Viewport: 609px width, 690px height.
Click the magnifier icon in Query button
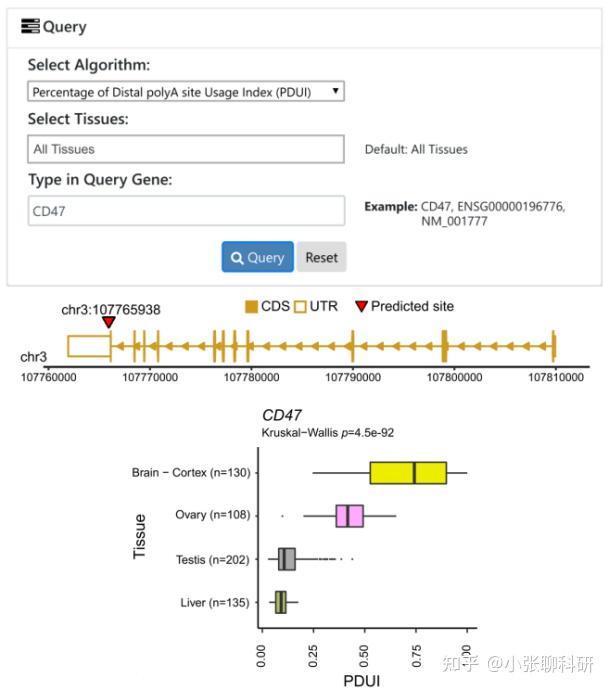click(x=237, y=258)
